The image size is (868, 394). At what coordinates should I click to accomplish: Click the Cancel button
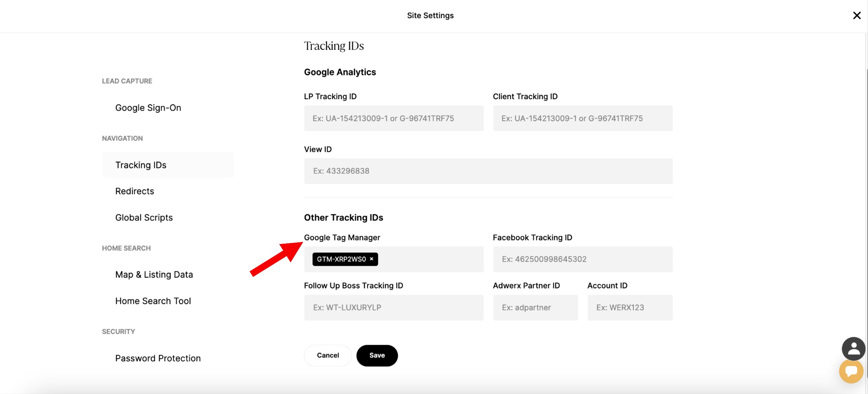click(x=328, y=356)
